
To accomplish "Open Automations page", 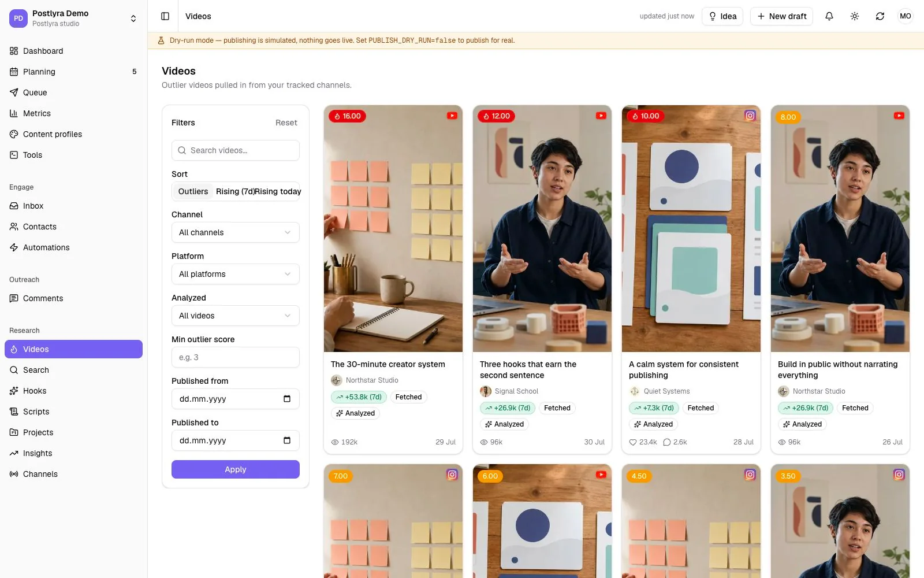I will (73, 247).
